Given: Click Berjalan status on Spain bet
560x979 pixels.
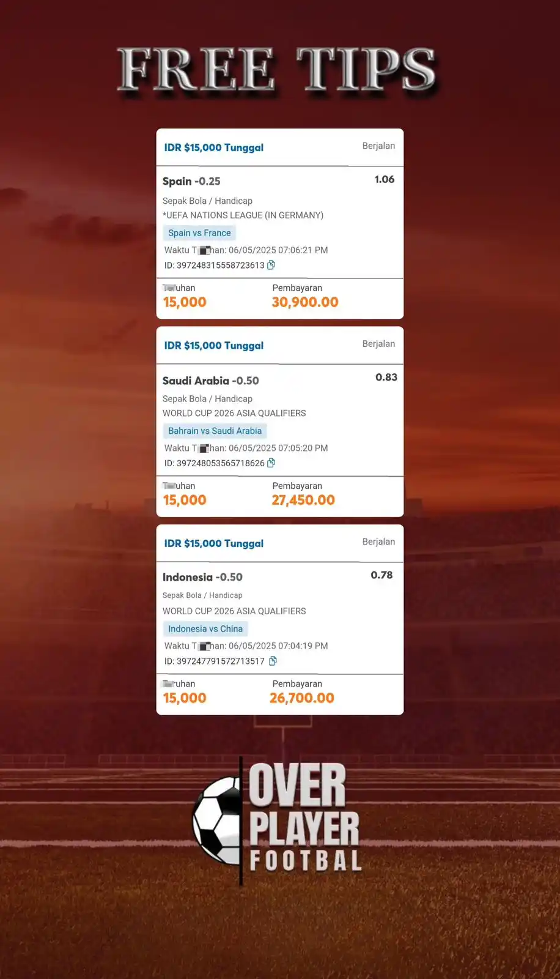Looking at the screenshot, I should tap(378, 146).
